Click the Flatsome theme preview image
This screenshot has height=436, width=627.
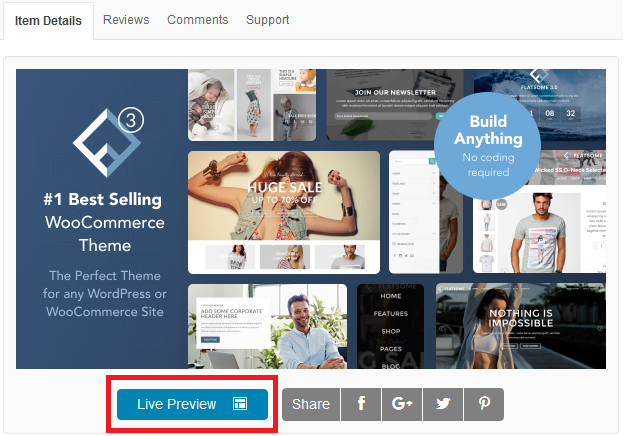pyautogui.click(x=311, y=219)
